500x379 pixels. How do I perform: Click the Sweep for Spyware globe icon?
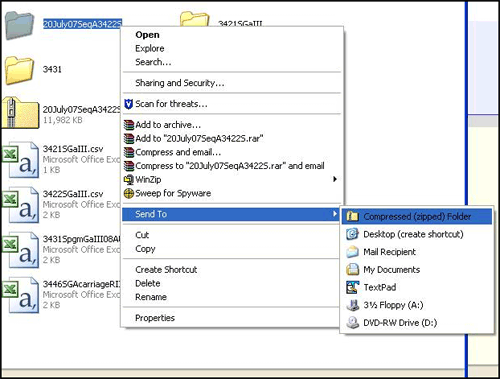[x=129, y=193]
